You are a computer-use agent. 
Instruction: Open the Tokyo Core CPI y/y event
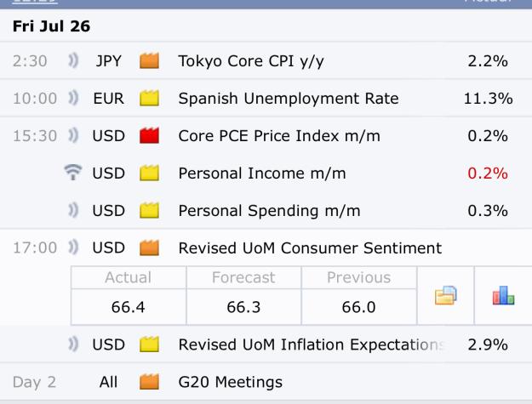coord(266,61)
